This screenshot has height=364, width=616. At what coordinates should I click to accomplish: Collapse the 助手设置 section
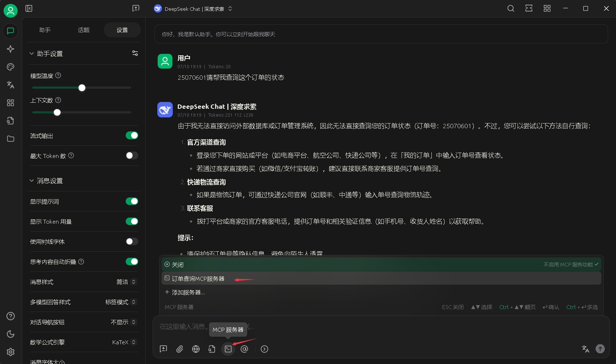pyautogui.click(x=46, y=53)
